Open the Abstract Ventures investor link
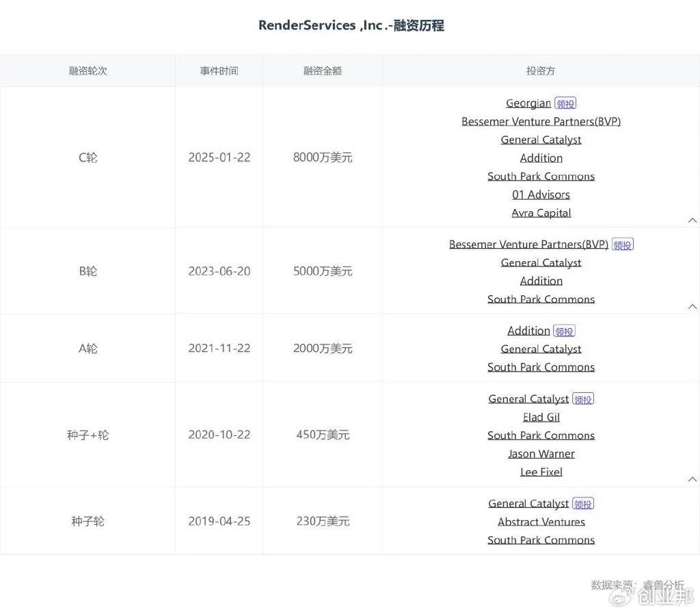 pos(541,521)
